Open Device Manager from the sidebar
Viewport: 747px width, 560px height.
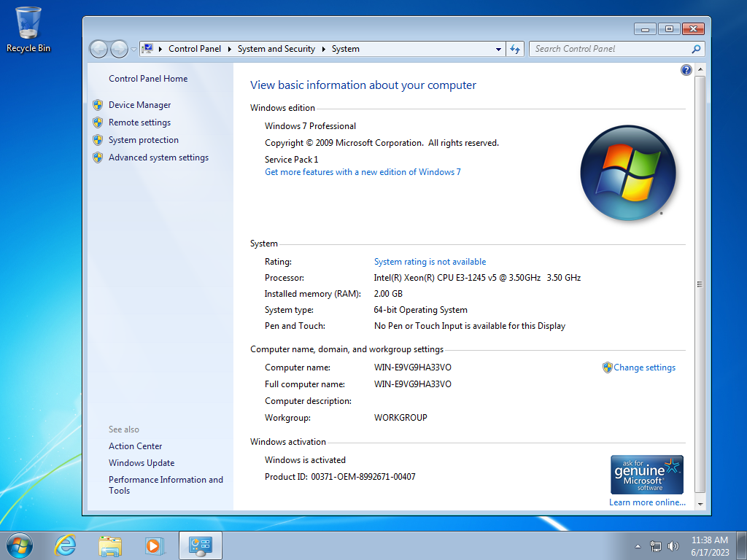tap(139, 105)
